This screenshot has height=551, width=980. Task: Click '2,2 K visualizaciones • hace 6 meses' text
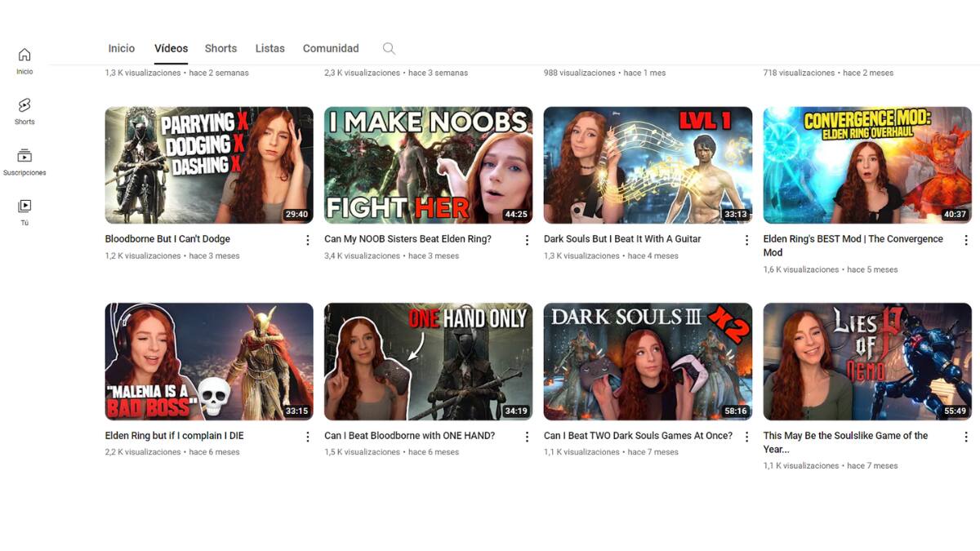coord(172,452)
